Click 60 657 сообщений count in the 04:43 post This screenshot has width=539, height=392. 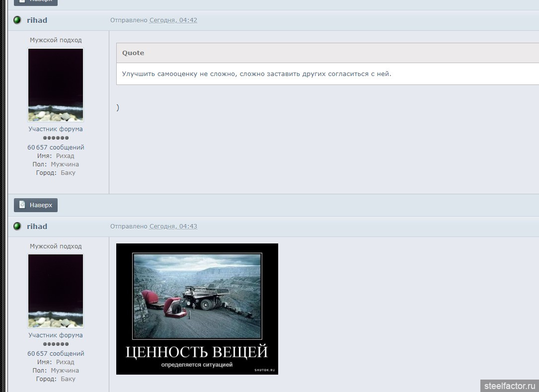[56, 353]
